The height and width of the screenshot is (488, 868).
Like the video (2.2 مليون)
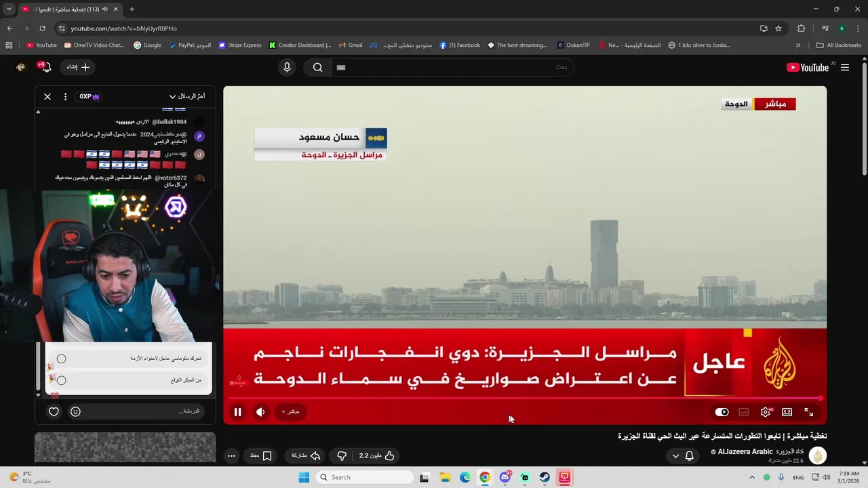click(377, 455)
